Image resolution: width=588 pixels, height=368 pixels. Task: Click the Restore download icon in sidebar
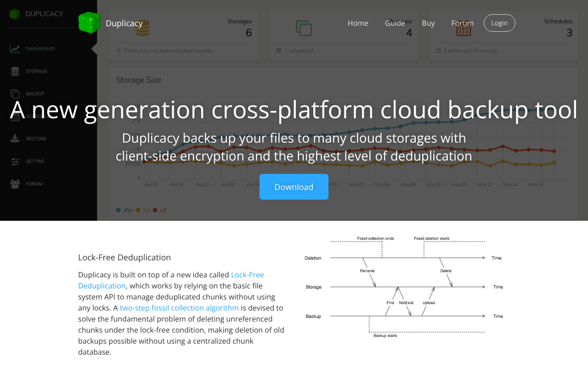coord(15,138)
